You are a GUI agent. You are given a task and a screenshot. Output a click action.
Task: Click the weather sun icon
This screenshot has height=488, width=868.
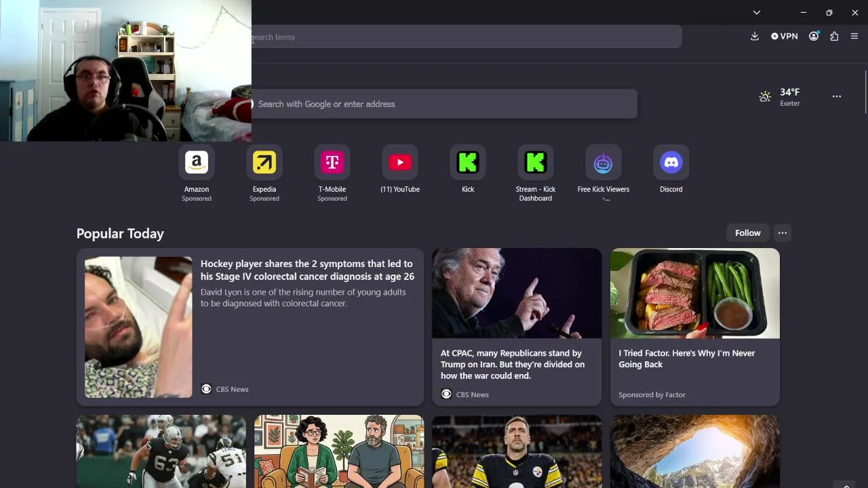tap(765, 97)
